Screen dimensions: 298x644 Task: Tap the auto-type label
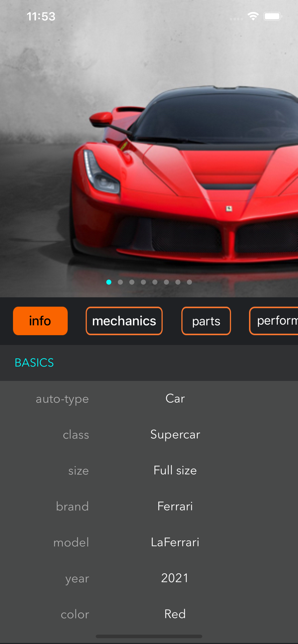coord(62,399)
